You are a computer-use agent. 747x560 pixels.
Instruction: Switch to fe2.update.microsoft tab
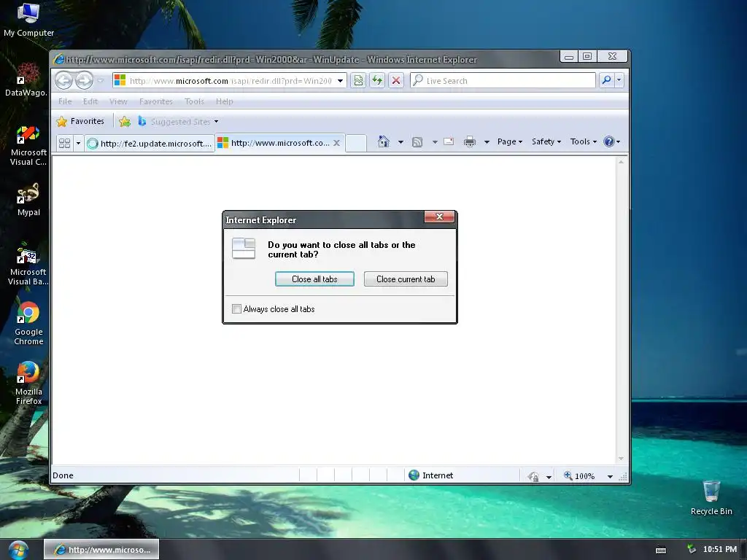point(150,144)
